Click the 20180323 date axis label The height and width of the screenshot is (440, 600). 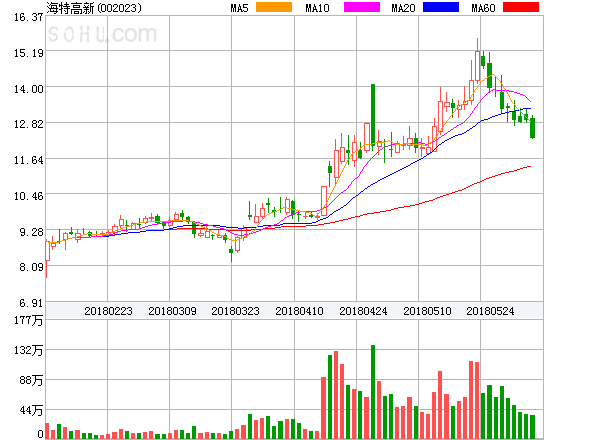[235, 312]
